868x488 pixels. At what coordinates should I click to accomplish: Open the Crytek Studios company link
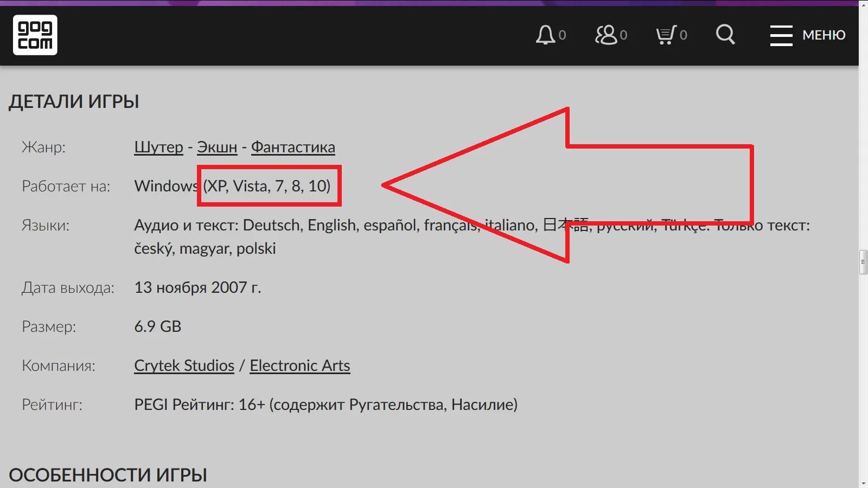[184, 365]
